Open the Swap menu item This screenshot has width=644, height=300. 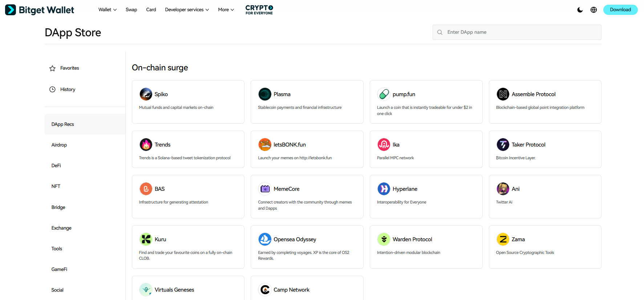tap(131, 10)
